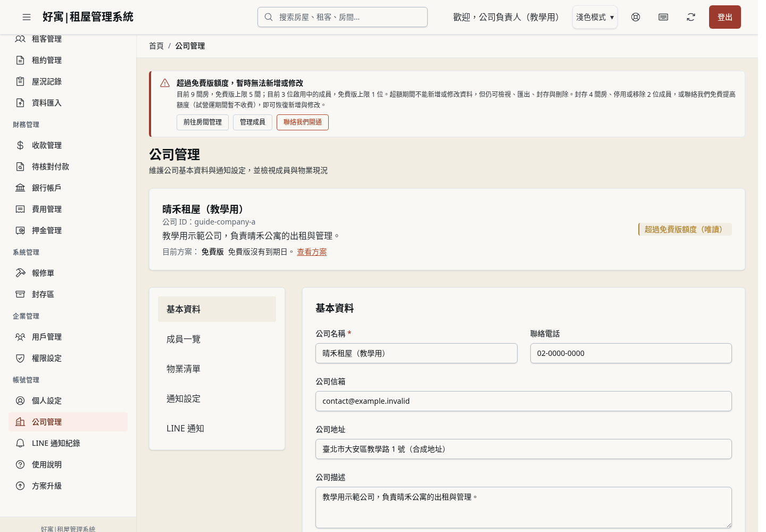766x532 pixels.
Task: Click the 權限設定 shield icon
Action: click(x=20, y=358)
